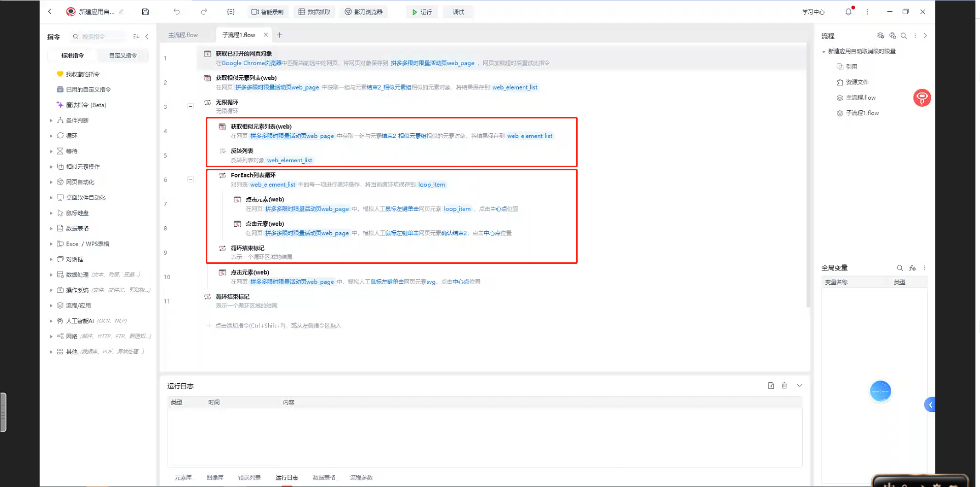This screenshot has width=980, height=487.
Task: Export the 运行日志 log
Action: click(771, 386)
